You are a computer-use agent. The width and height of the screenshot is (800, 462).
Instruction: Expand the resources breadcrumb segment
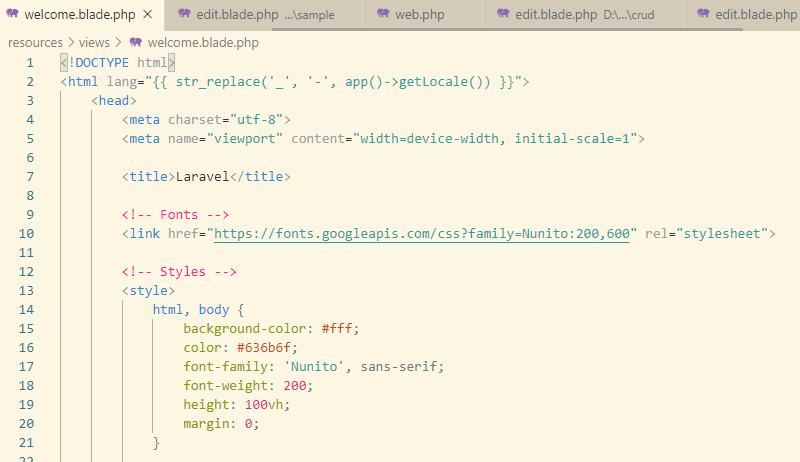click(35, 43)
